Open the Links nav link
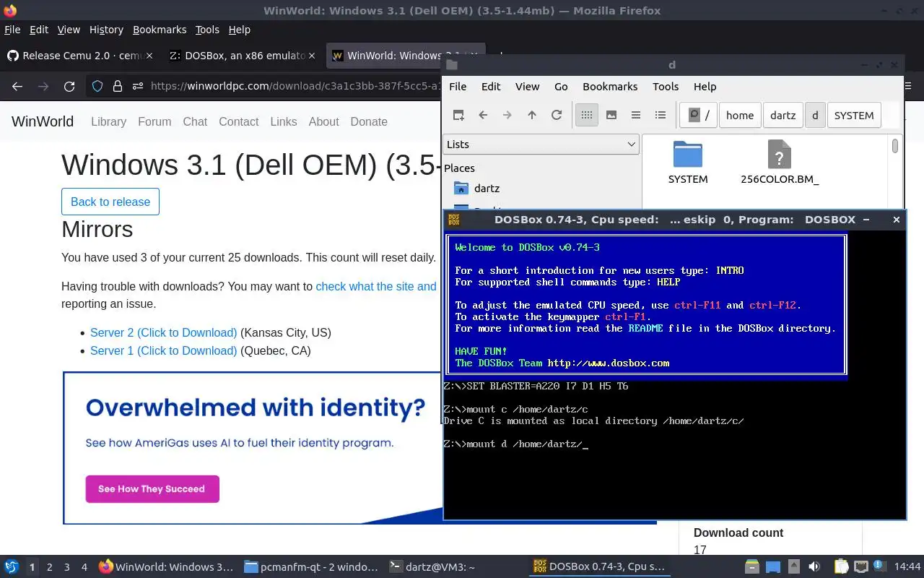The width and height of the screenshot is (924, 578). (x=284, y=121)
